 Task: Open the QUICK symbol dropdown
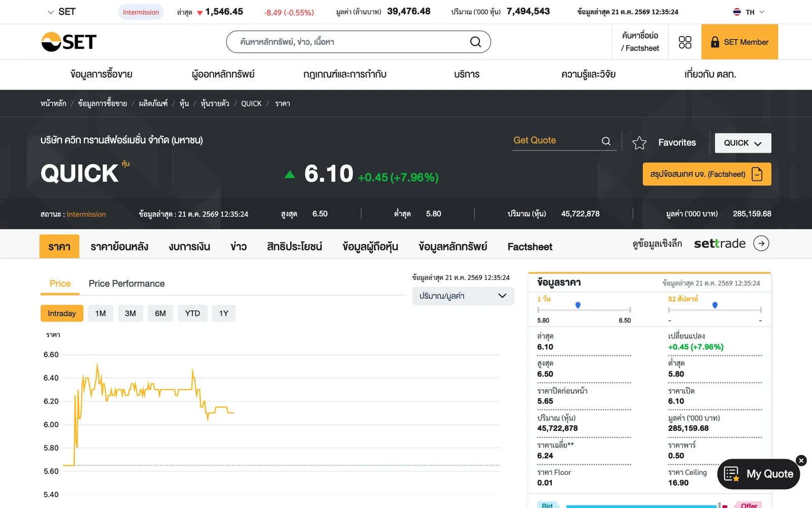click(743, 143)
